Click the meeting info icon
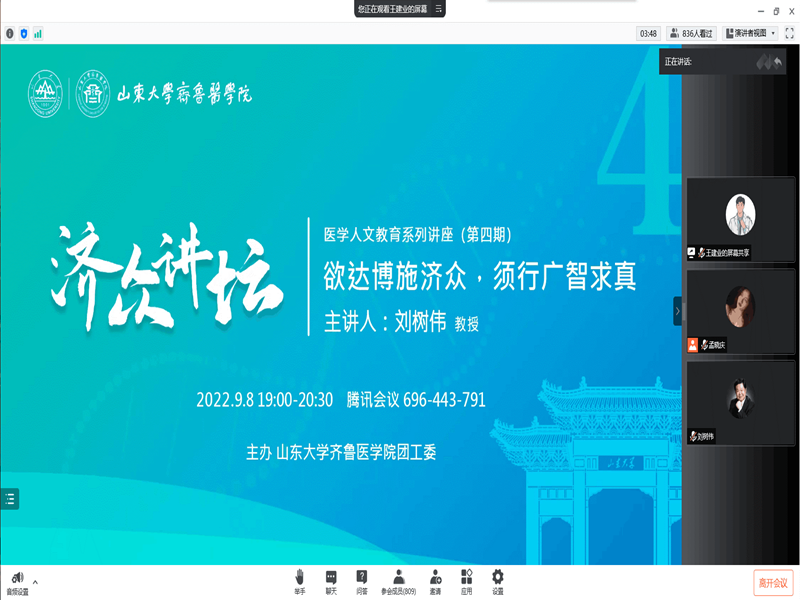 coord(10,33)
